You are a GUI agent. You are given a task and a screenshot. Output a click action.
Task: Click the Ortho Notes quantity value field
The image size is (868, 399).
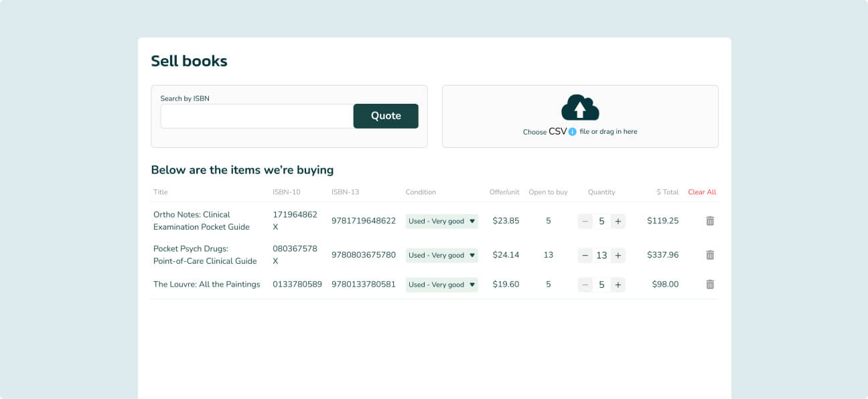[x=601, y=221]
